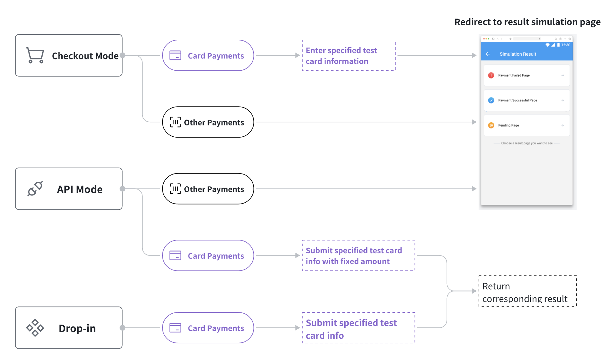The height and width of the screenshot is (364, 616).
Task: Open the Pending Page arrow
Action: pos(563,125)
